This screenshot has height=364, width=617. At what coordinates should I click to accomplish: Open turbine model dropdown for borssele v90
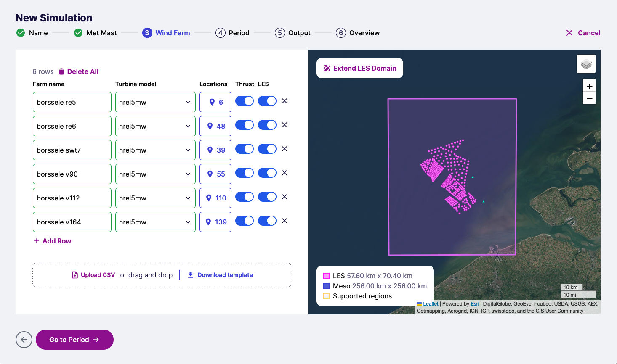[155, 174]
